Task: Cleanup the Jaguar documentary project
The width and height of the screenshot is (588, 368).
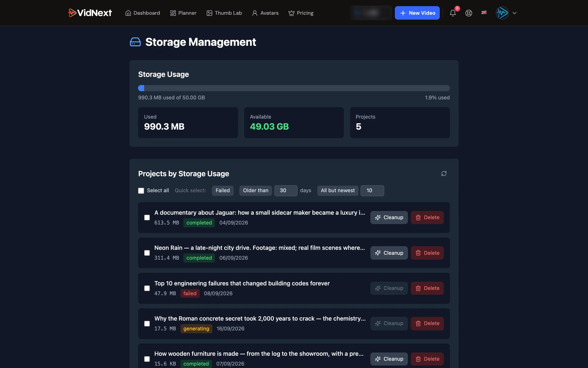Action: coord(389,217)
